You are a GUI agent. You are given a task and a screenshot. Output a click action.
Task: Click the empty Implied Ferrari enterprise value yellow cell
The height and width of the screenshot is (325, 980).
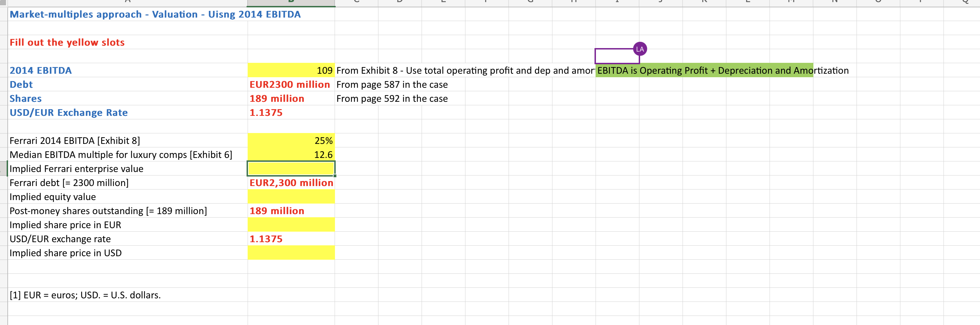[291, 168]
